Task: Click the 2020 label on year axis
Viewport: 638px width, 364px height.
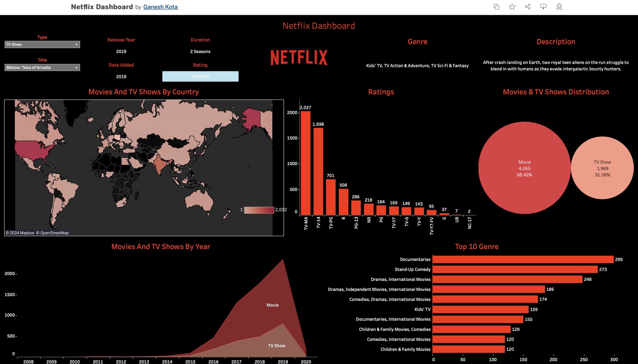Action: [306, 362]
